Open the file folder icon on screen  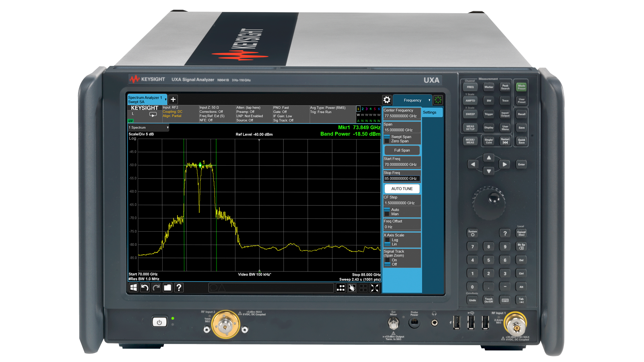pyautogui.click(x=167, y=287)
